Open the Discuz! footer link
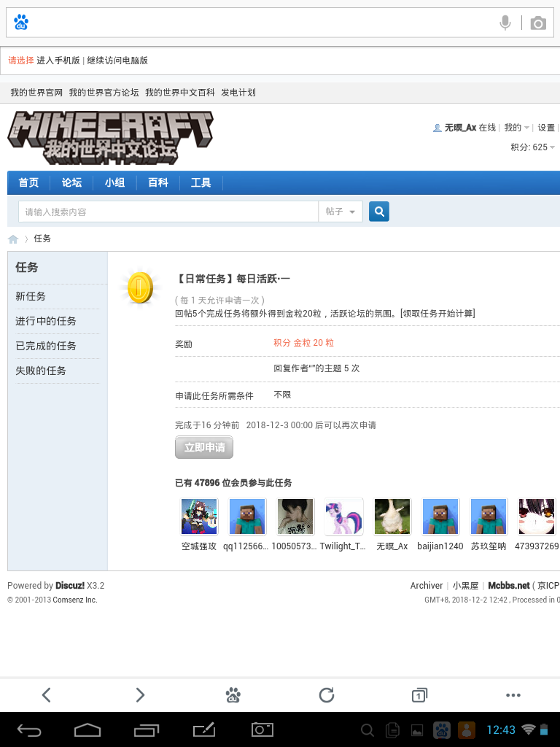This screenshot has height=747, width=560. pyautogui.click(x=70, y=586)
